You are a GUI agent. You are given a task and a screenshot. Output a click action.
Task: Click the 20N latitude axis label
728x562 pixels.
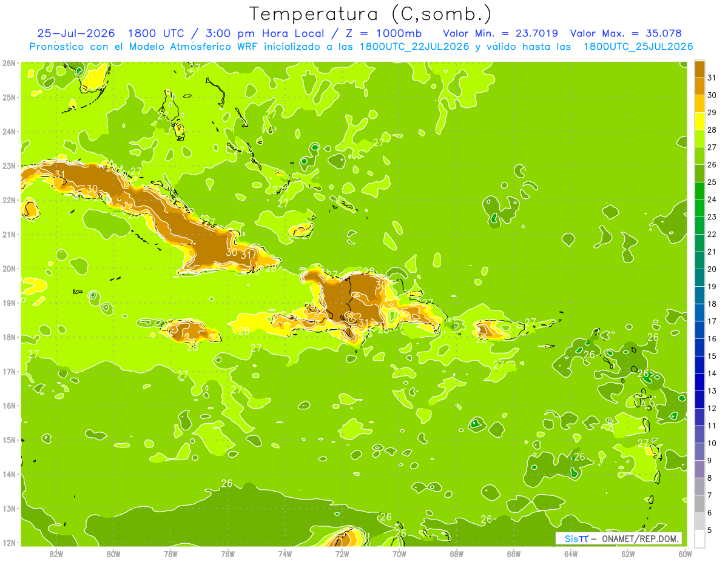[x=8, y=269]
